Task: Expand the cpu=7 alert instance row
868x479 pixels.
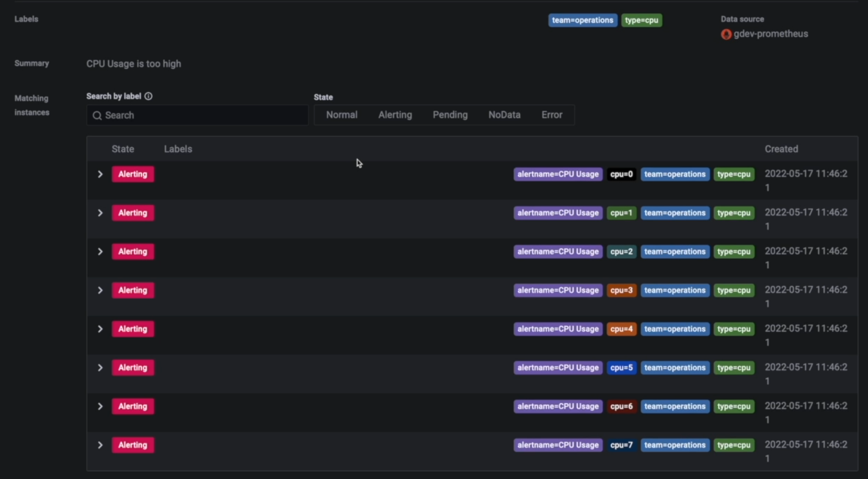Action: 100,445
